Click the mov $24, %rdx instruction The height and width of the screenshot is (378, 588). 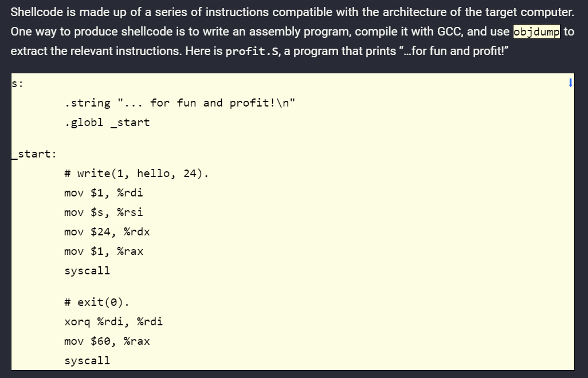pos(107,232)
